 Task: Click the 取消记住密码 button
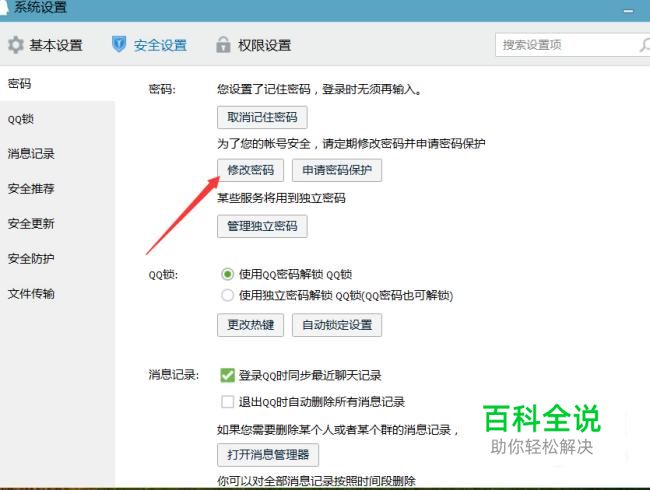pyautogui.click(x=262, y=117)
